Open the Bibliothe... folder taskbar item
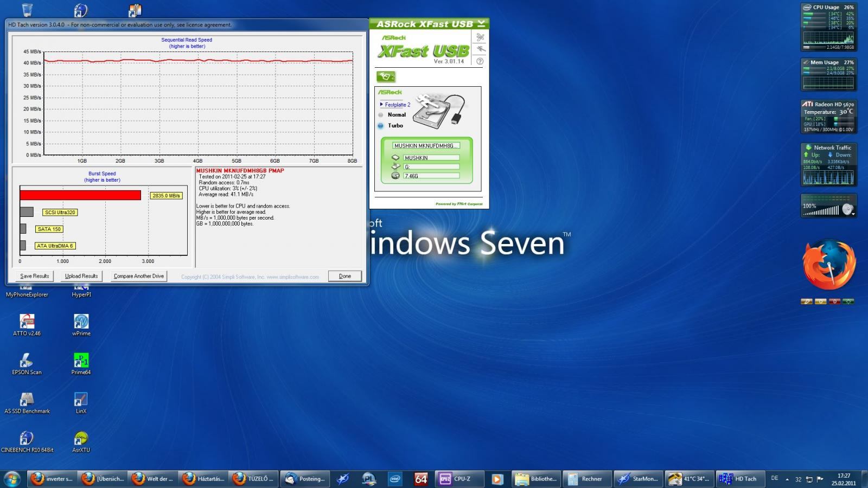 pyautogui.click(x=536, y=479)
